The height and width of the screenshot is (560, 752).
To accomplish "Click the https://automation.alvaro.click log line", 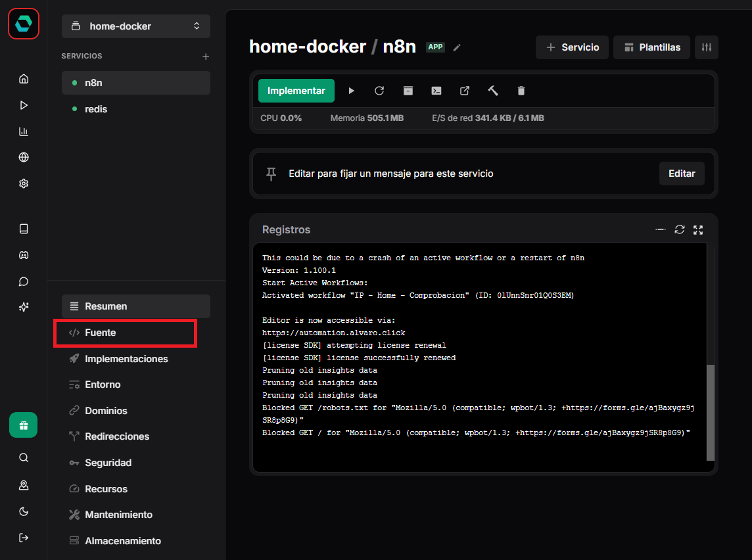I will point(333,333).
